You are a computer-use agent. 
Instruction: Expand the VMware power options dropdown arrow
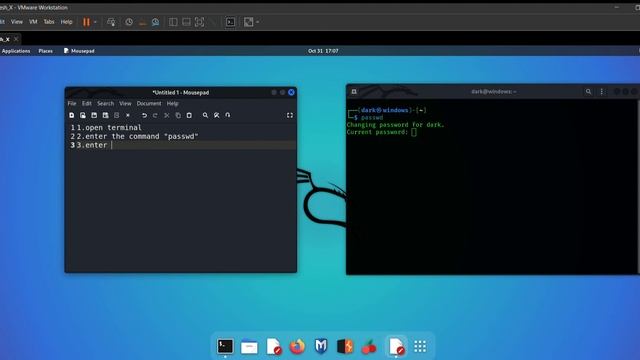[95, 22]
